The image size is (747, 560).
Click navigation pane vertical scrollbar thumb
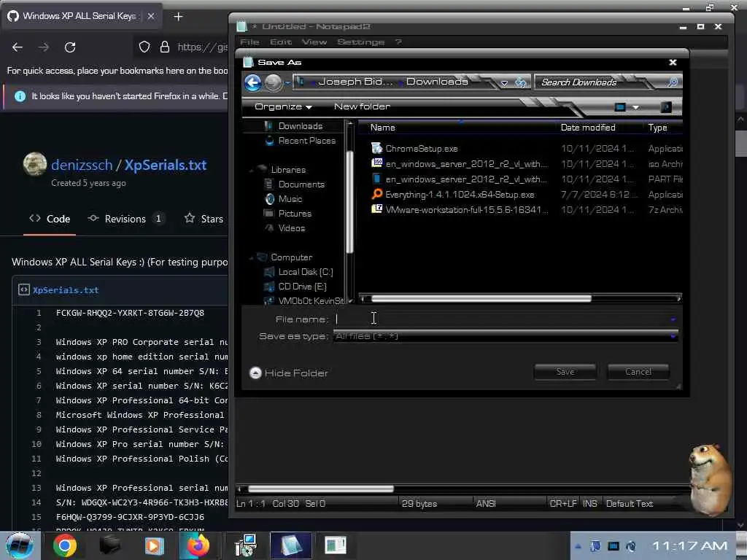349,202
